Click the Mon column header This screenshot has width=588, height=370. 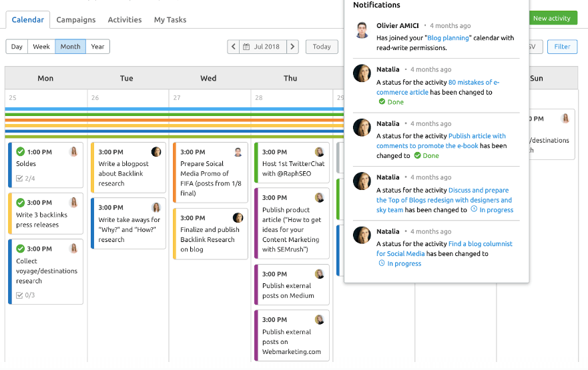pyautogui.click(x=46, y=78)
